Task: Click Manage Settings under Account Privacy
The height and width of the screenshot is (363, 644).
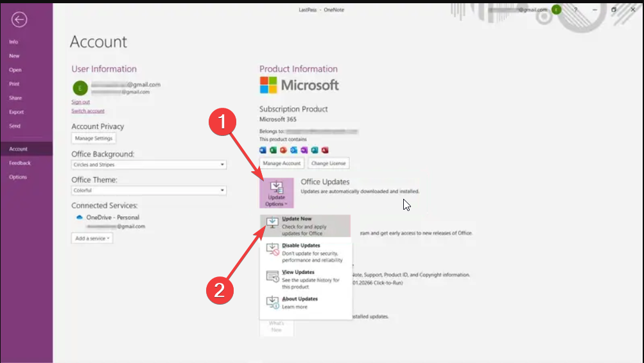Action: click(x=94, y=139)
